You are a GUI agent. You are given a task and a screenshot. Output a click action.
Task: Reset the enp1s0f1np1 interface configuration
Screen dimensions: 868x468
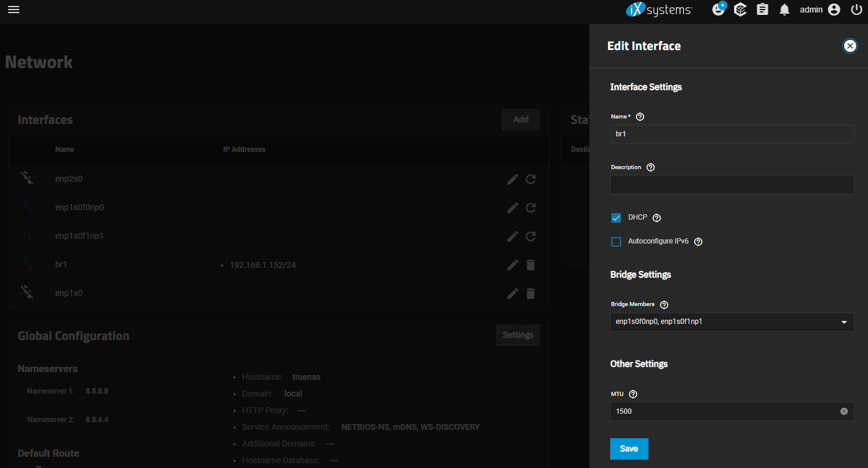tap(531, 236)
